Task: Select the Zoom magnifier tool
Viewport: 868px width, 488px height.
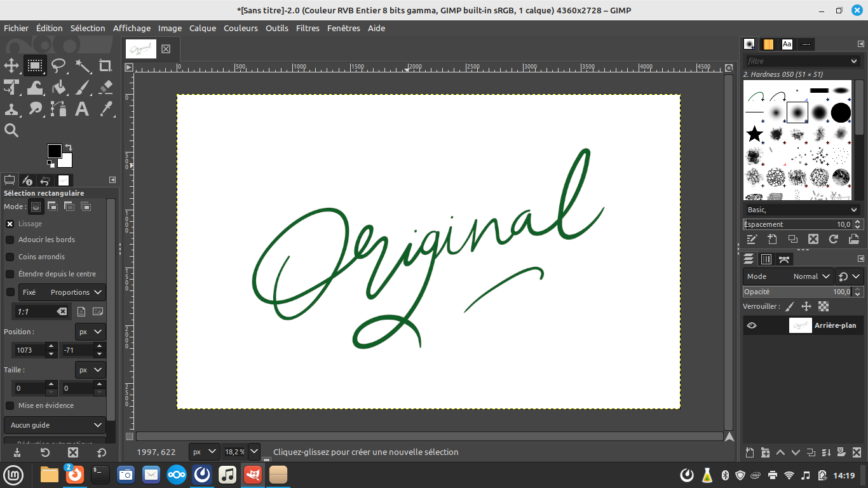Action: point(11,130)
